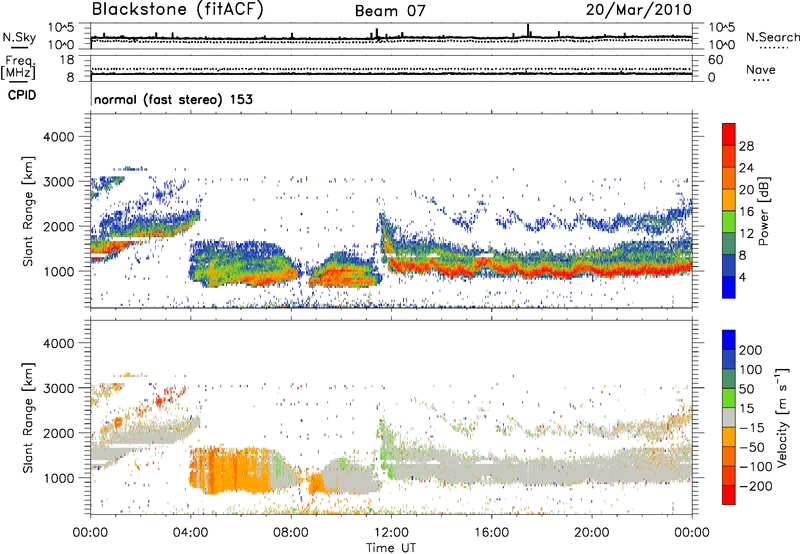Click the date '20/Mar/2010'
This screenshot has width=800, height=554.
(x=638, y=10)
